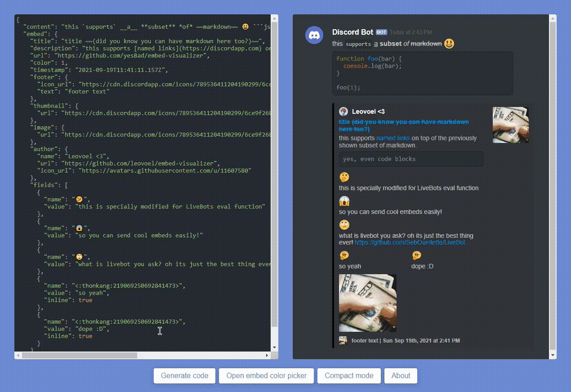Click the preview pane scrollbar down arrow
Screen dimensions: 571x392
[x=553, y=356]
